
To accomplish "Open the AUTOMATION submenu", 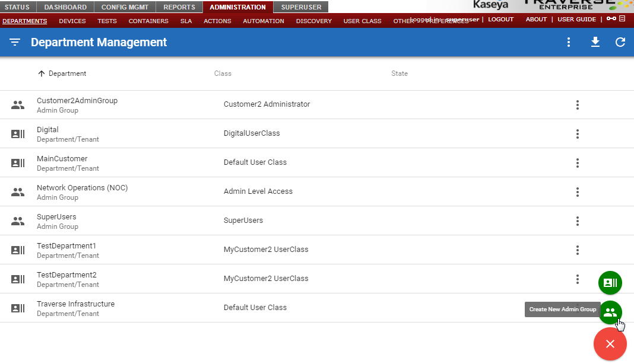I will tap(264, 21).
